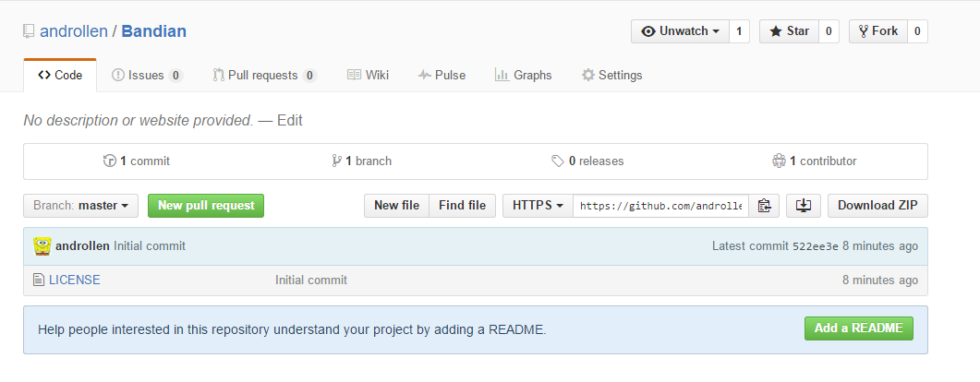
Task: Click the bar chart icon on Graphs tab
Action: pyautogui.click(x=502, y=76)
